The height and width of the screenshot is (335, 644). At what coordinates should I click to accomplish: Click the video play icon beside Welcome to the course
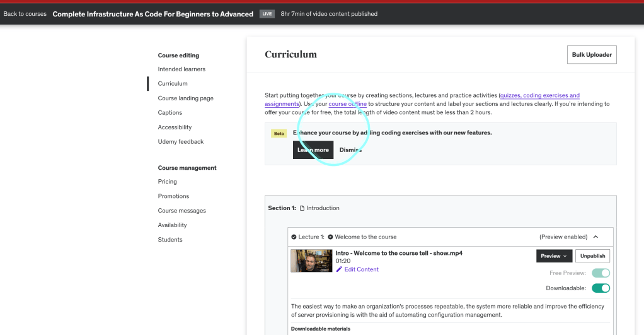point(330,237)
